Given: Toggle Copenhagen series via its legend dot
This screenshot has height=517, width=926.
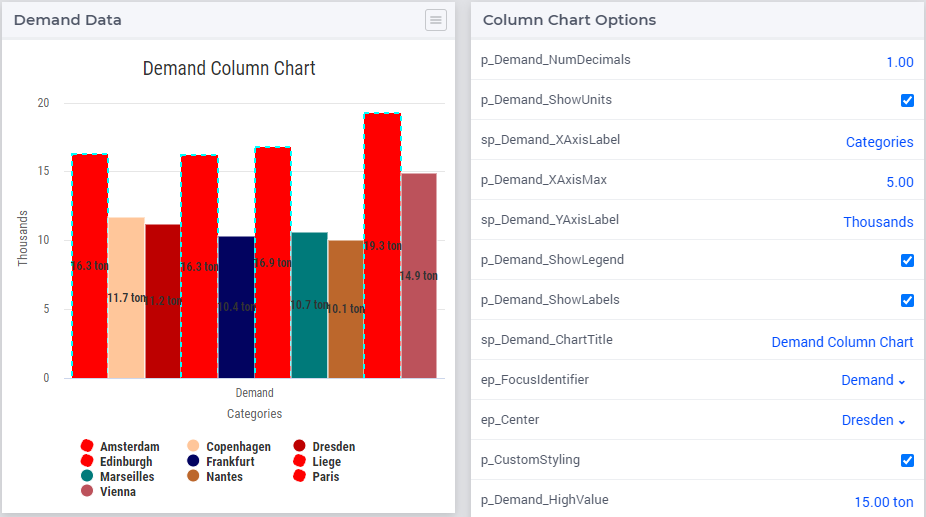Looking at the screenshot, I should coord(193,446).
